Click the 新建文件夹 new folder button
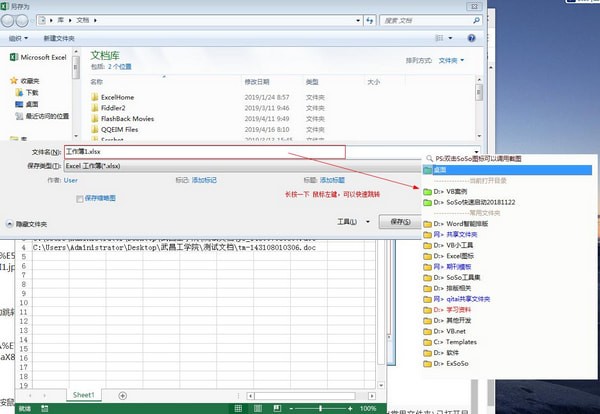Screen dimensions: 600x414 tap(59, 38)
